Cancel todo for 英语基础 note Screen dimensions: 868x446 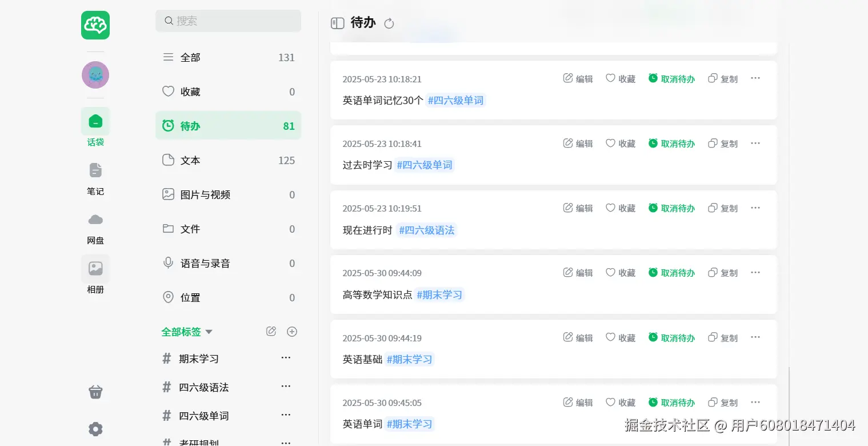coord(671,338)
